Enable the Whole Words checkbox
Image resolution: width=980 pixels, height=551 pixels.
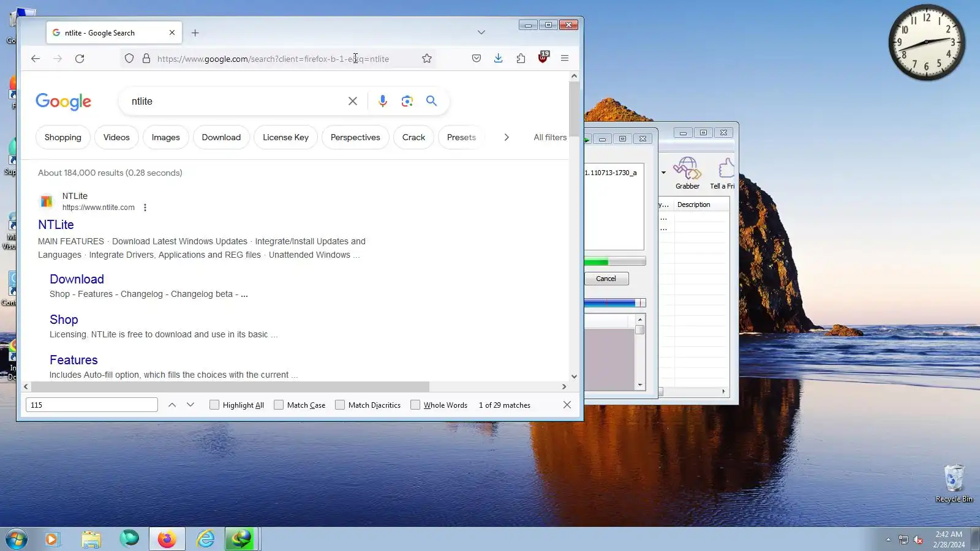[x=415, y=405]
